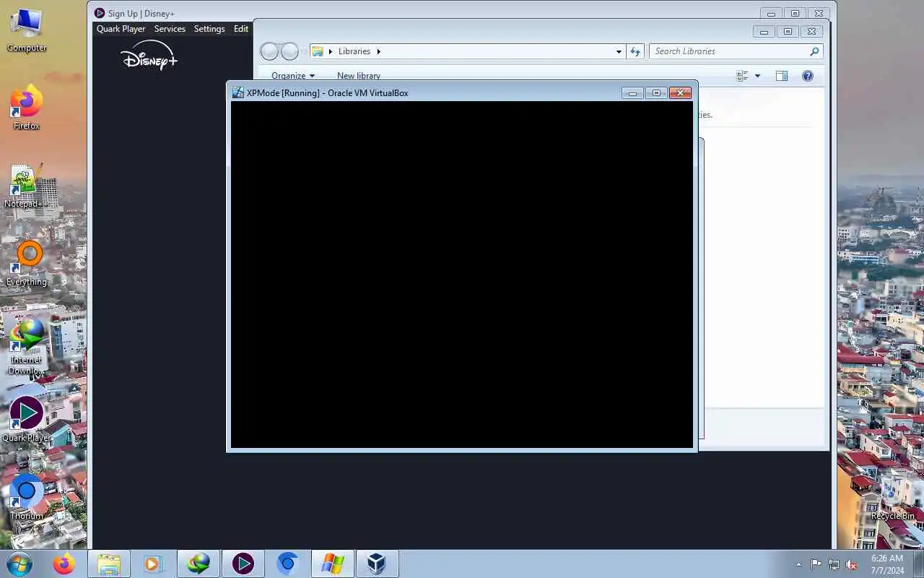Open the Thorium browser desktop shortcut

tap(27, 497)
